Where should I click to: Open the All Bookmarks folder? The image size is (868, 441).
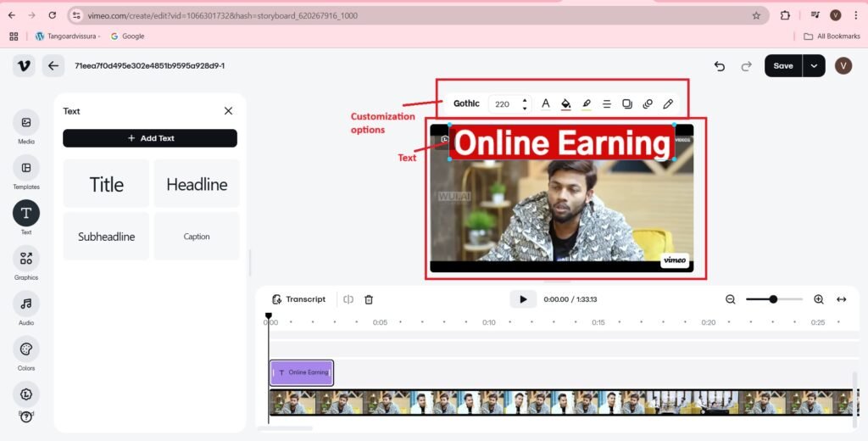pyautogui.click(x=832, y=36)
